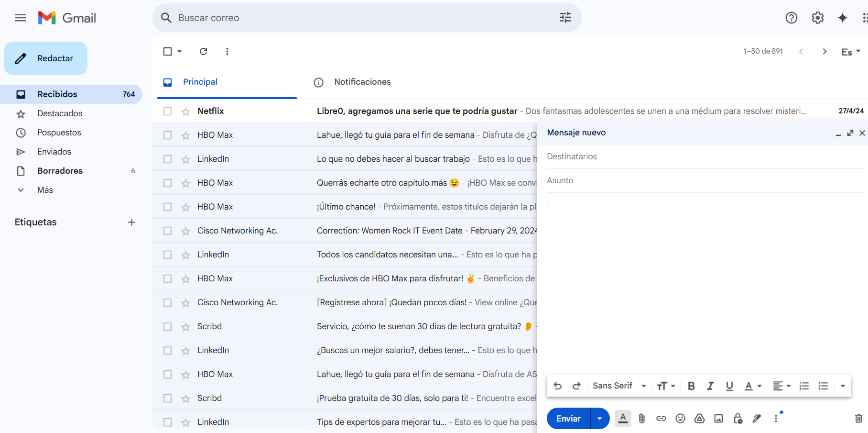
Task: Expand the send options arrow beside Enviar
Action: pyautogui.click(x=600, y=419)
